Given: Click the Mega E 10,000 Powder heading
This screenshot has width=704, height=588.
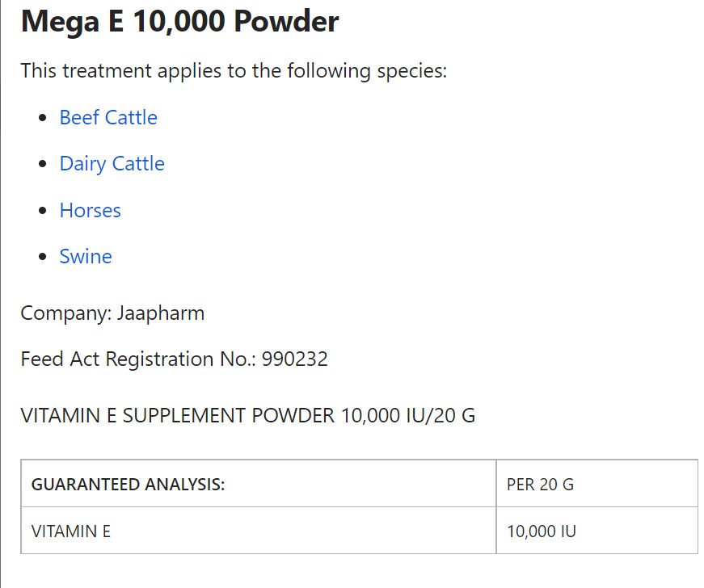Looking at the screenshot, I should point(179,22).
